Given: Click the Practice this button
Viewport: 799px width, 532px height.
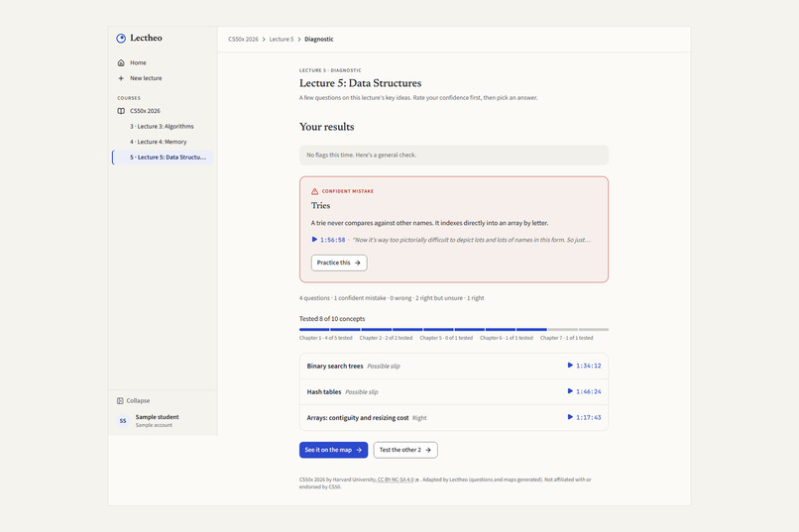Looking at the screenshot, I should 339,263.
